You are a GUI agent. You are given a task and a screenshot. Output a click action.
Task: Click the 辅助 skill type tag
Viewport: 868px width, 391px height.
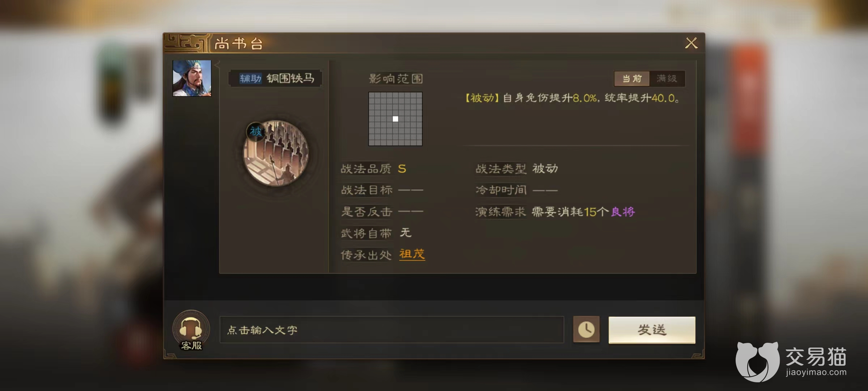[250, 79]
